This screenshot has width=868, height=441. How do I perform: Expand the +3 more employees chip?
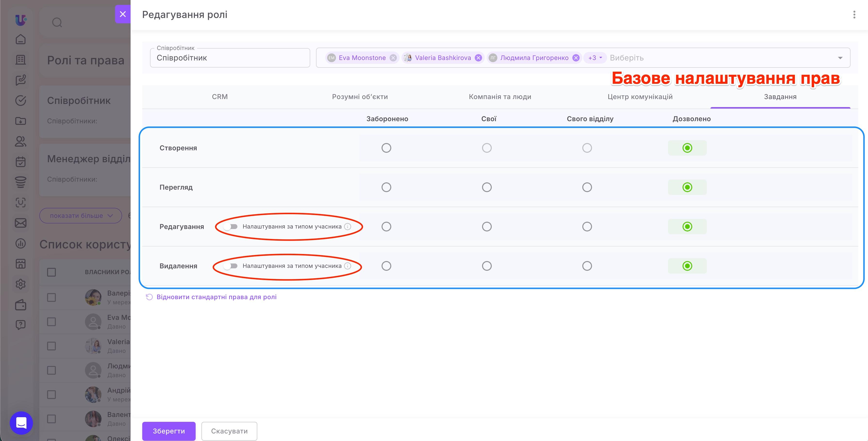[595, 58]
